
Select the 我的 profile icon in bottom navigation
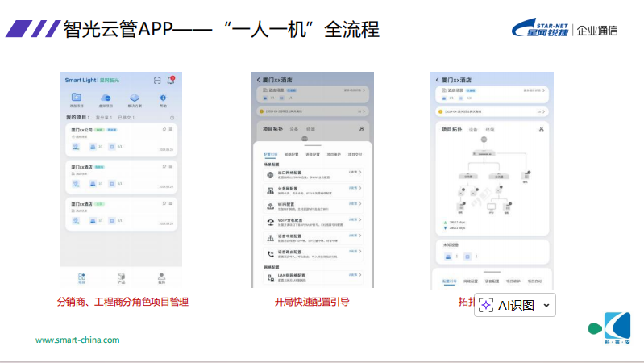pos(161,276)
